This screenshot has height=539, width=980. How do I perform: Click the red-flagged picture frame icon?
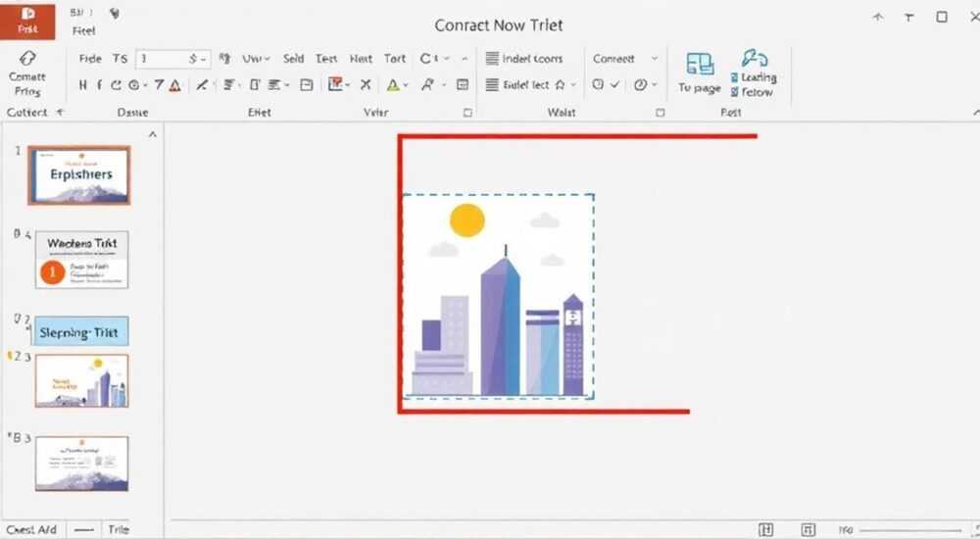(335, 84)
